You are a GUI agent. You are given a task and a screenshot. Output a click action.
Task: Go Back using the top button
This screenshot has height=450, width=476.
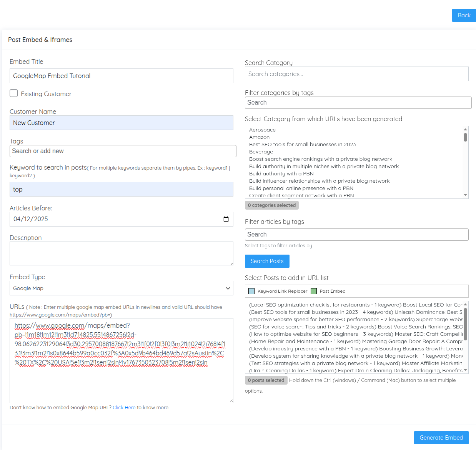coord(464,15)
